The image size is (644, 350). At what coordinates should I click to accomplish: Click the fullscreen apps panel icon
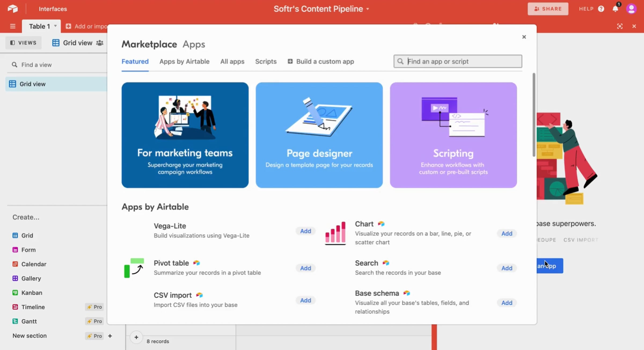pos(620,26)
